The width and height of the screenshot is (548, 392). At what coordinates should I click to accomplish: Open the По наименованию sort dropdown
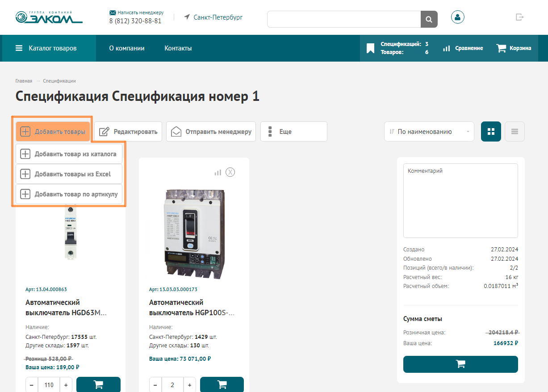tap(429, 132)
